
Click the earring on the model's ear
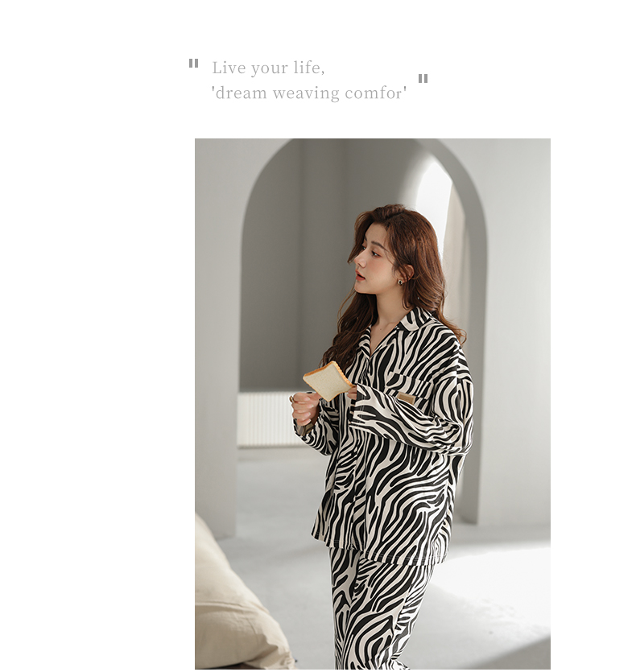click(x=401, y=282)
